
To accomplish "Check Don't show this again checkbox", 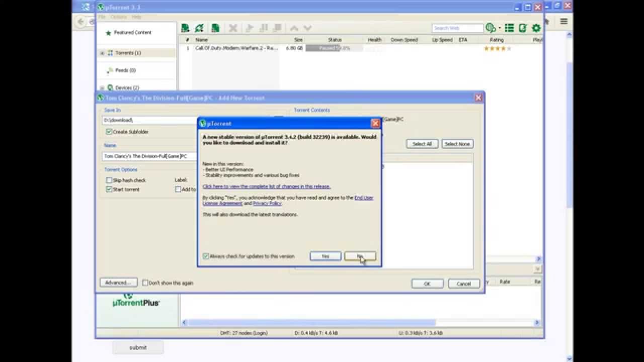I will point(145,283).
